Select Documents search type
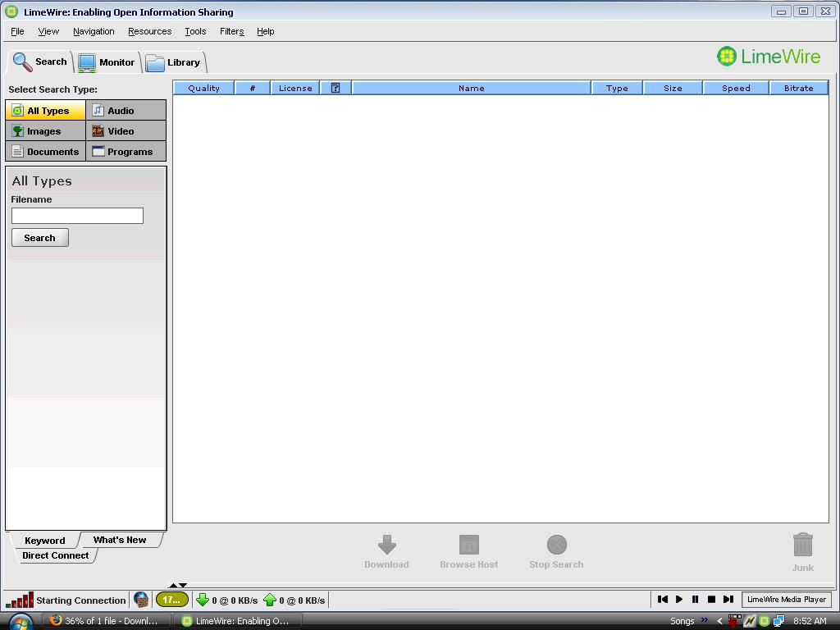 pyautogui.click(x=46, y=151)
